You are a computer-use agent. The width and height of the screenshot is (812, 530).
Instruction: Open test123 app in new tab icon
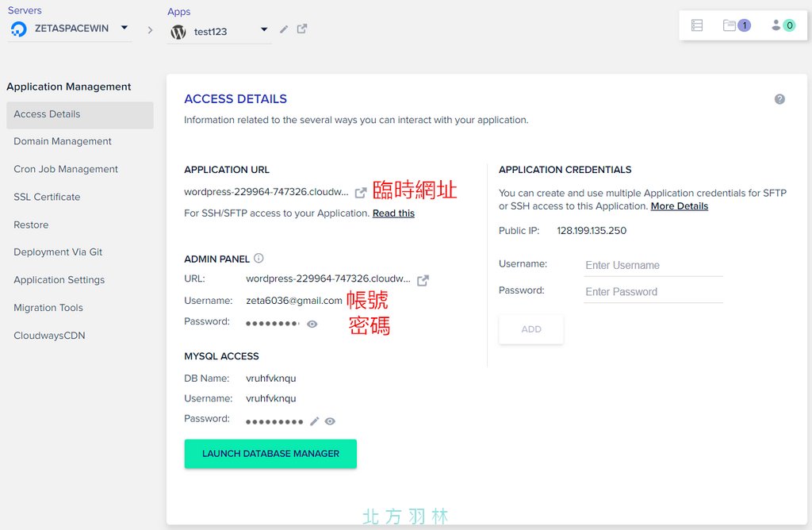click(x=302, y=29)
